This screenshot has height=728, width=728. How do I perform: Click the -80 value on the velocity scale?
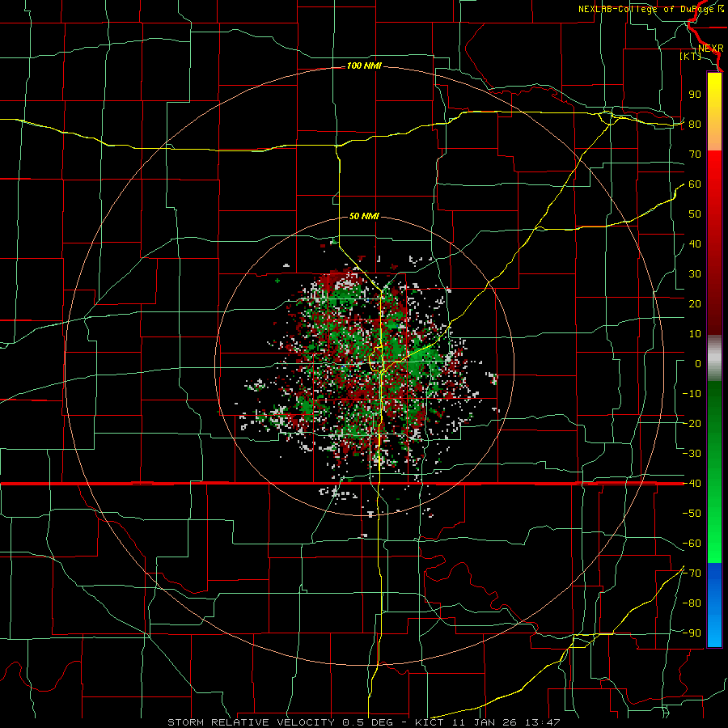pos(692,603)
